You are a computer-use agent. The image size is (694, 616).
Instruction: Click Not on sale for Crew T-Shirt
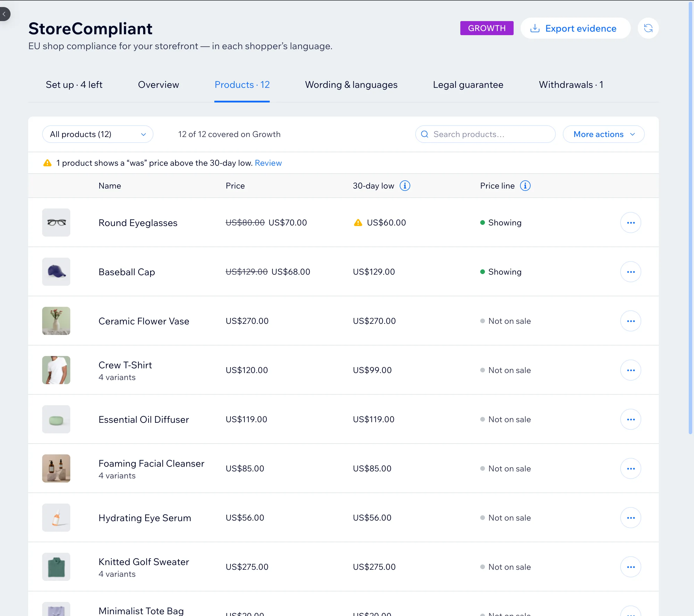click(x=505, y=370)
